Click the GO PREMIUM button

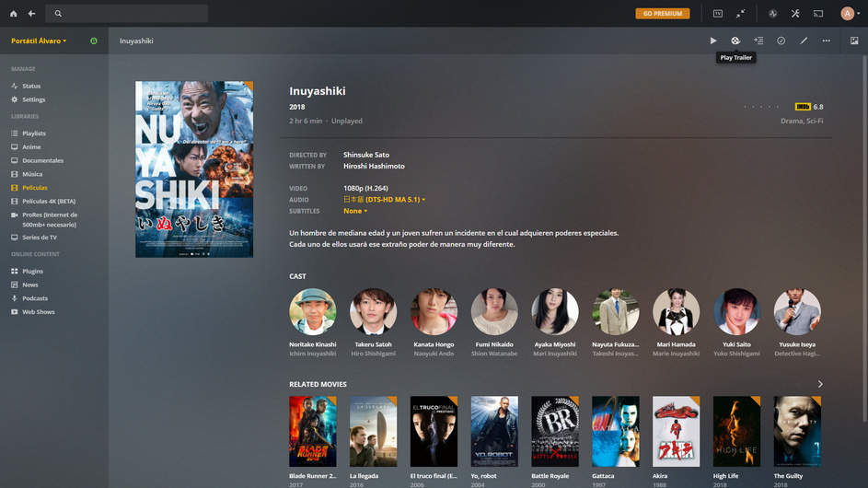[662, 13]
